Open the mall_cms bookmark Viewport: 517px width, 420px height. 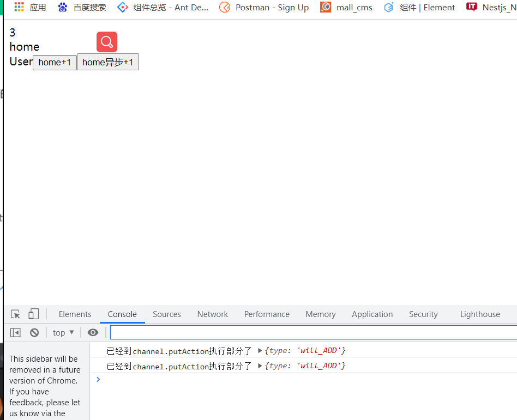346,7
